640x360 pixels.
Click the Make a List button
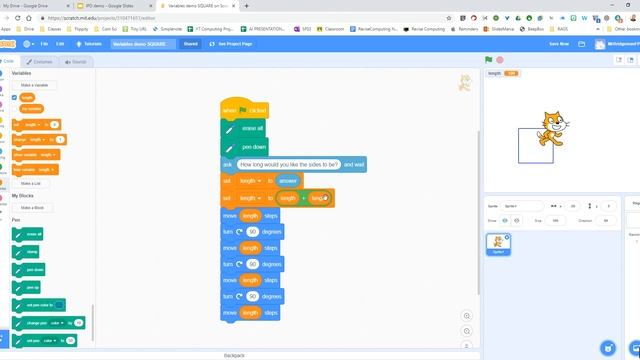31,184
